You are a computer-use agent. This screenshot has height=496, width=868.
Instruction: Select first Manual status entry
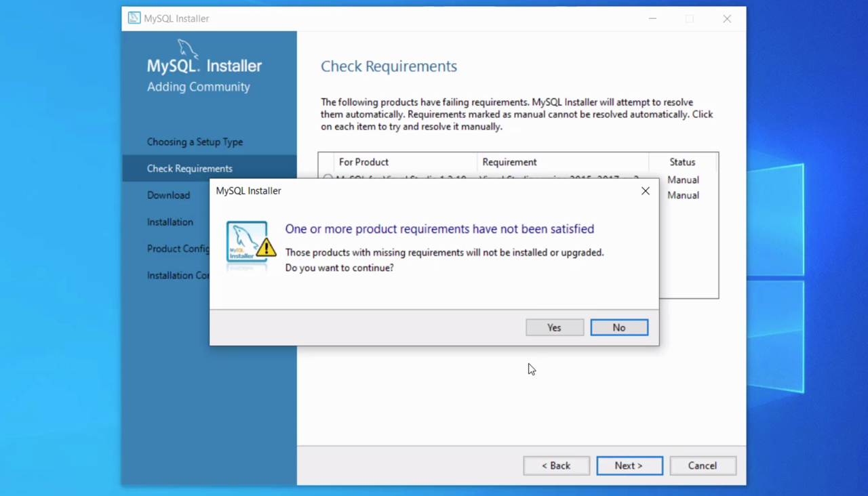point(683,180)
